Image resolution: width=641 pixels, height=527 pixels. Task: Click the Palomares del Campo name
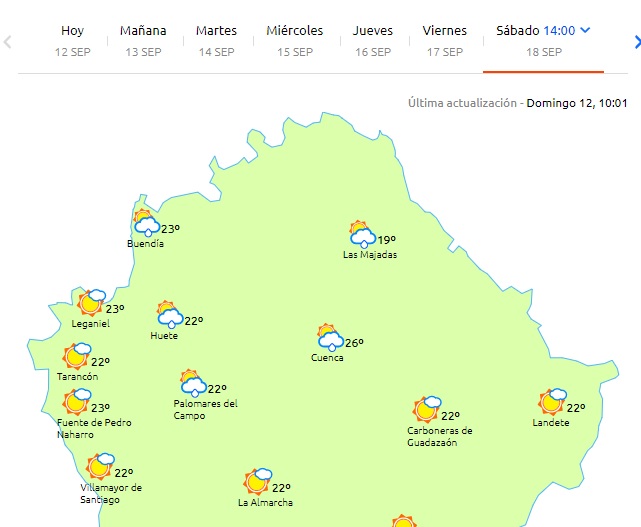point(205,410)
